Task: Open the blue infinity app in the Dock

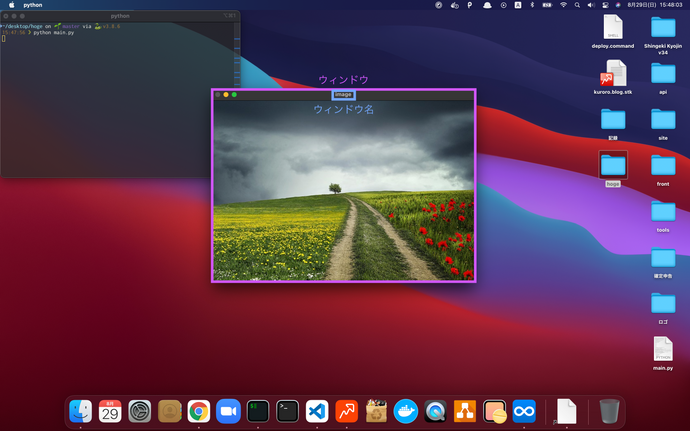Action: 524,411
